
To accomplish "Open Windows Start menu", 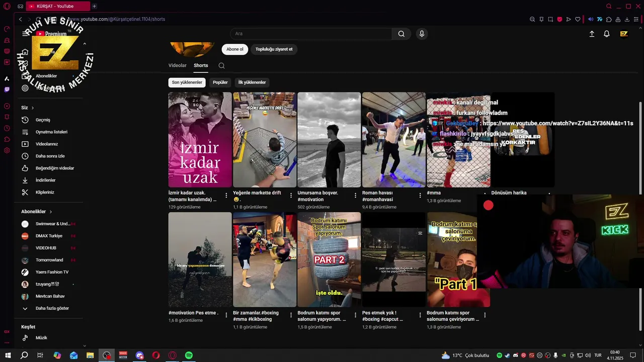I will pos(8,355).
